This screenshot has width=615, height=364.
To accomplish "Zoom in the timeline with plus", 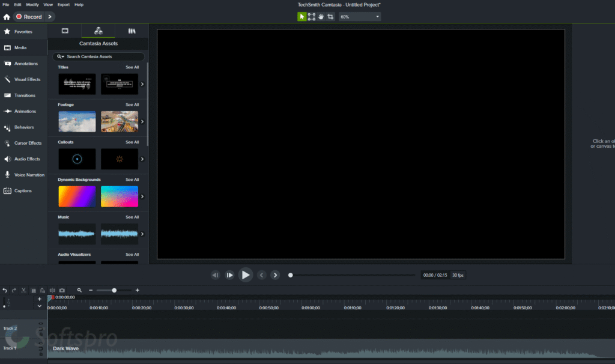I will pos(138,290).
